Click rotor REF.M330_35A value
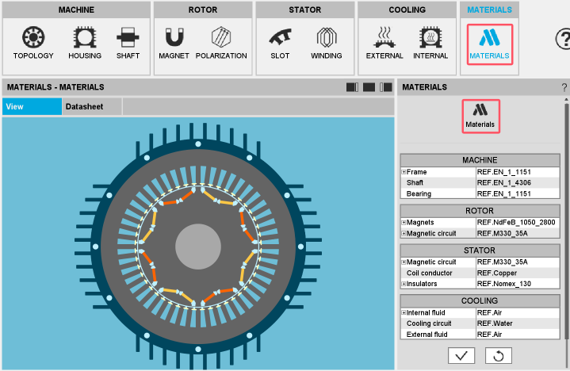570x371 pixels. pyautogui.click(x=518, y=233)
